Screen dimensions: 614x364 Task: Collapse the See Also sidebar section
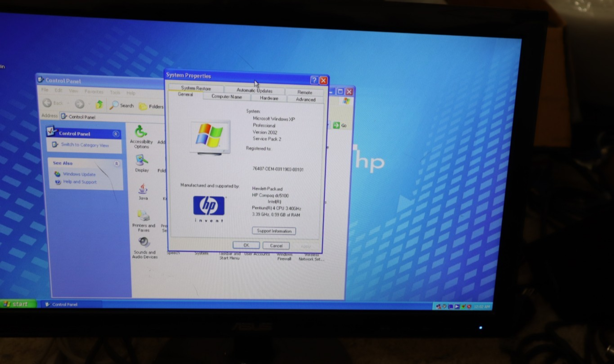tap(117, 164)
